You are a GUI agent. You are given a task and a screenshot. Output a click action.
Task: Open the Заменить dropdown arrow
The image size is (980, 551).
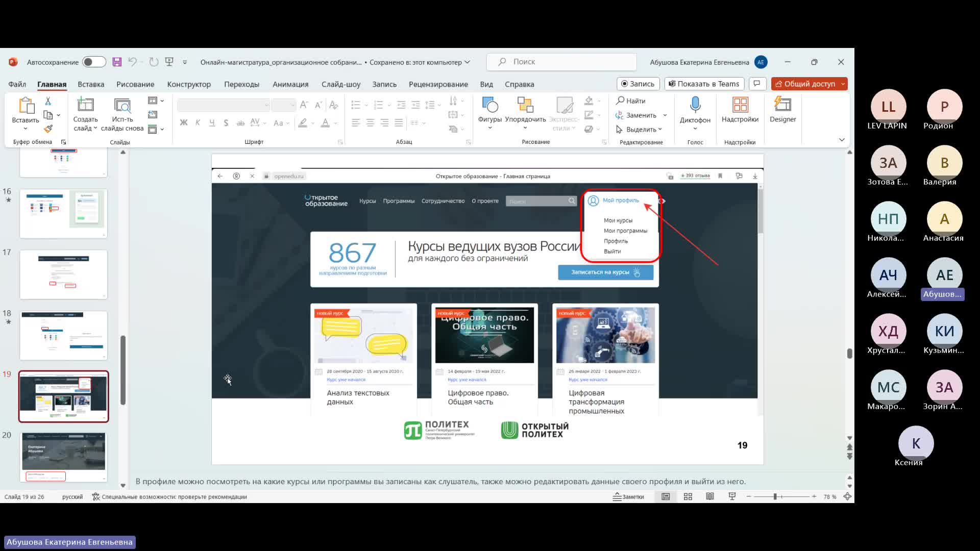pyautogui.click(x=665, y=115)
